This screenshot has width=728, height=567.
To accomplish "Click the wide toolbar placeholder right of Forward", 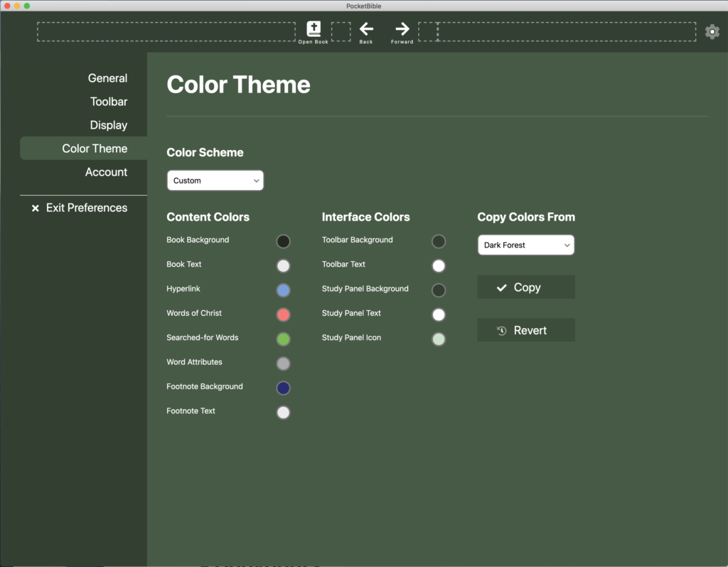I will [x=567, y=31].
